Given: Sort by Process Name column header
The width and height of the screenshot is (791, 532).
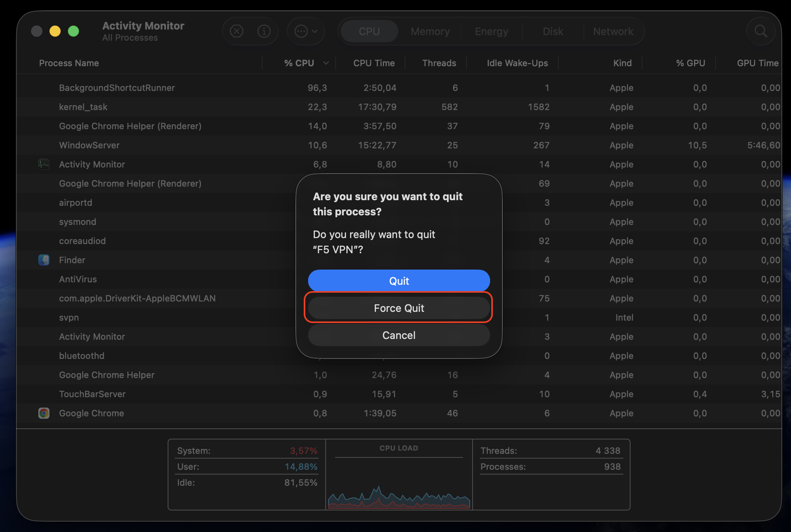Looking at the screenshot, I should [x=69, y=63].
